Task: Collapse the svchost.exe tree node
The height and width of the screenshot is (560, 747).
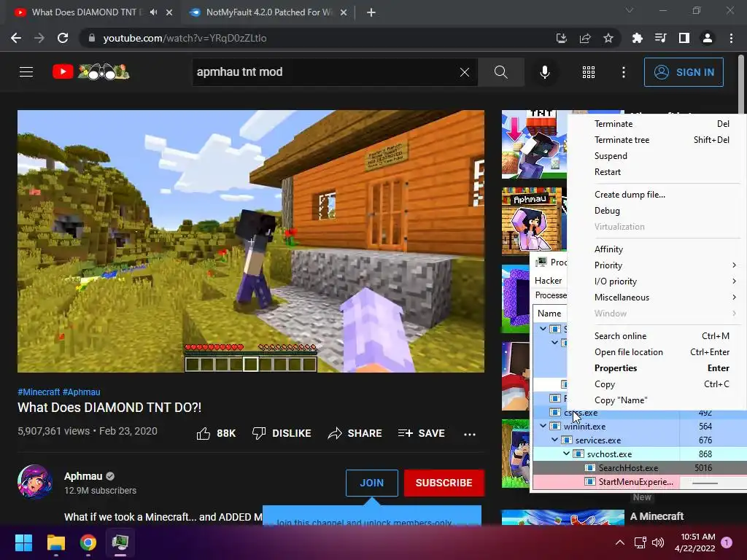Action: point(566,454)
